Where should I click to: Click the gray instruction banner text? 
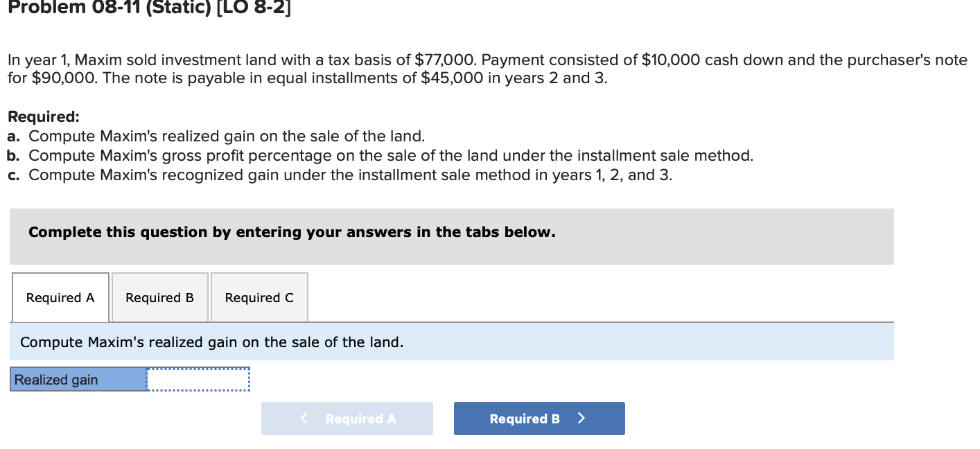click(x=291, y=231)
